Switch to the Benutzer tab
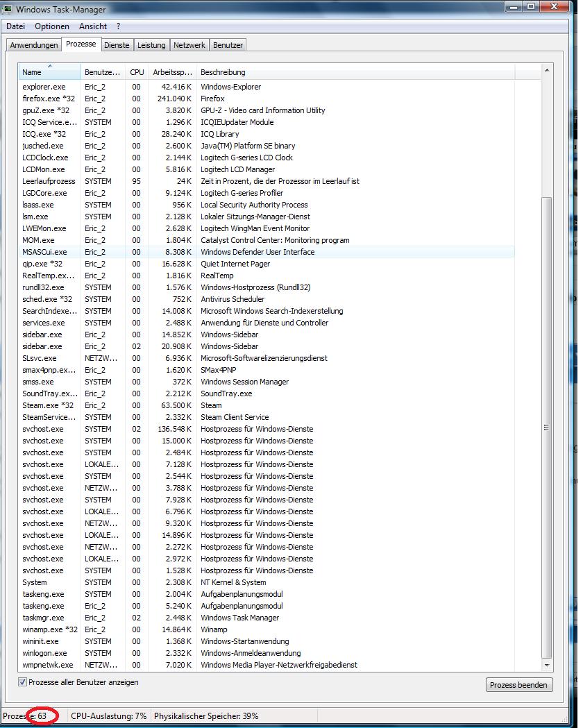This screenshot has width=583, height=728. [x=228, y=45]
